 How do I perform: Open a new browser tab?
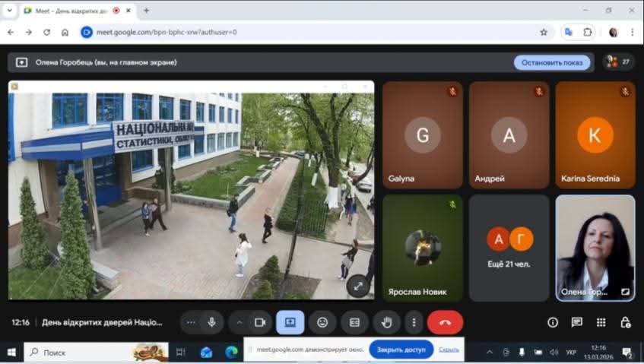tap(146, 11)
